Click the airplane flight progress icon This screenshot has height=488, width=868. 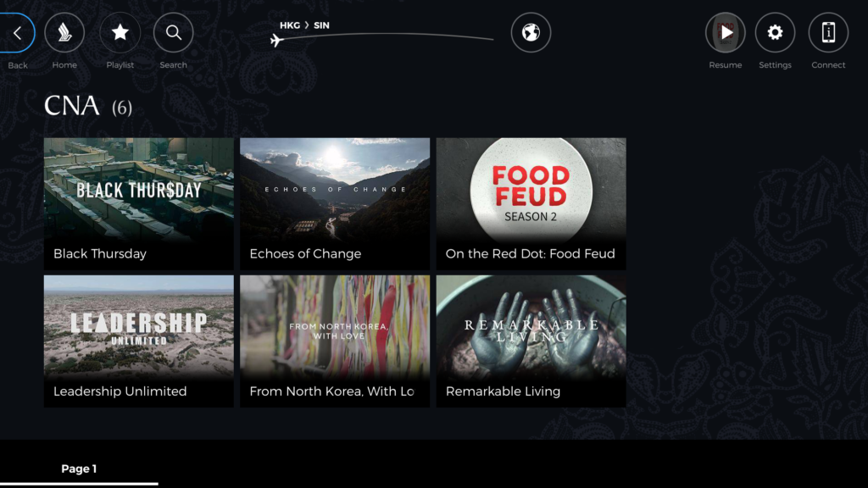click(x=277, y=40)
